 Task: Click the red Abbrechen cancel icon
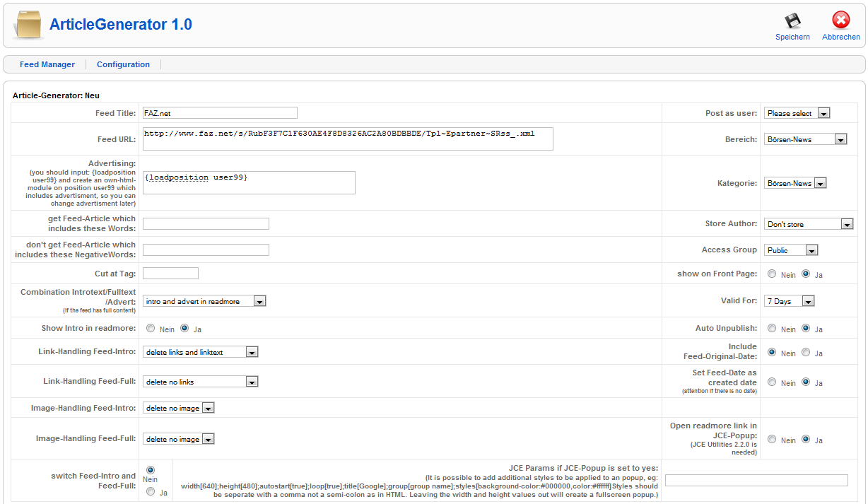point(841,20)
